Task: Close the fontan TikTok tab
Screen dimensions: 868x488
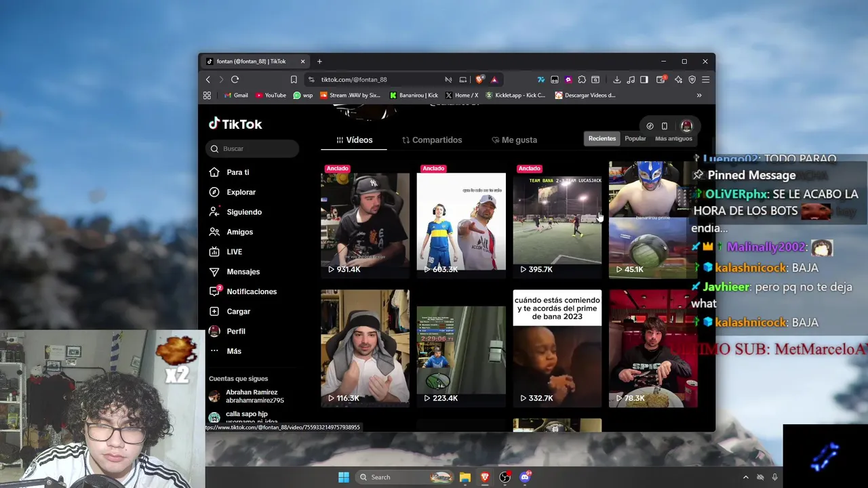Action: [x=302, y=62]
